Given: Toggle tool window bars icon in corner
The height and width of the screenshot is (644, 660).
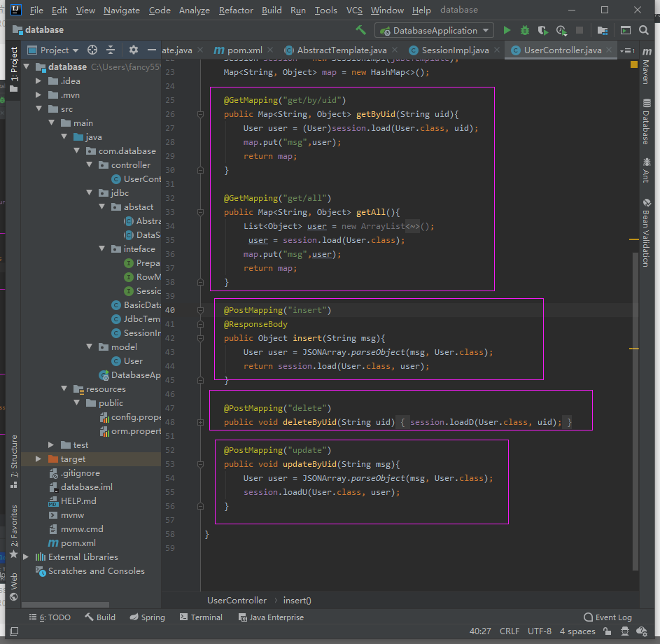Looking at the screenshot, I should click(14, 631).
